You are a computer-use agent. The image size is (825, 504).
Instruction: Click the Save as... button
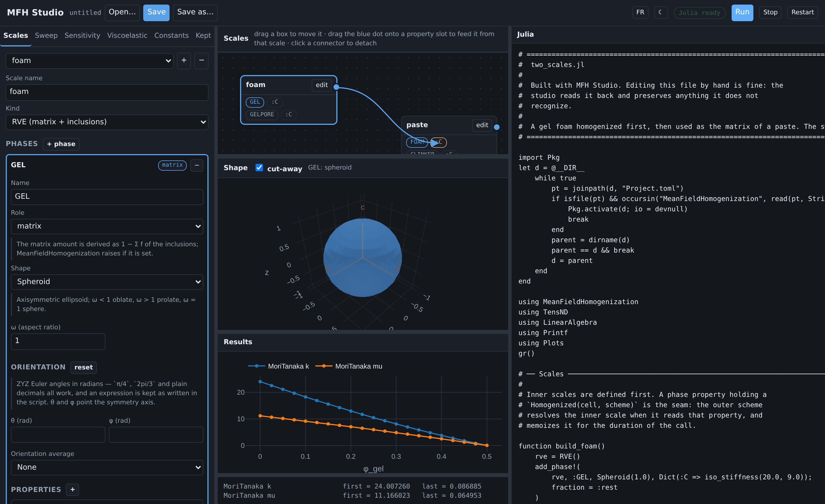coord(195,12)
